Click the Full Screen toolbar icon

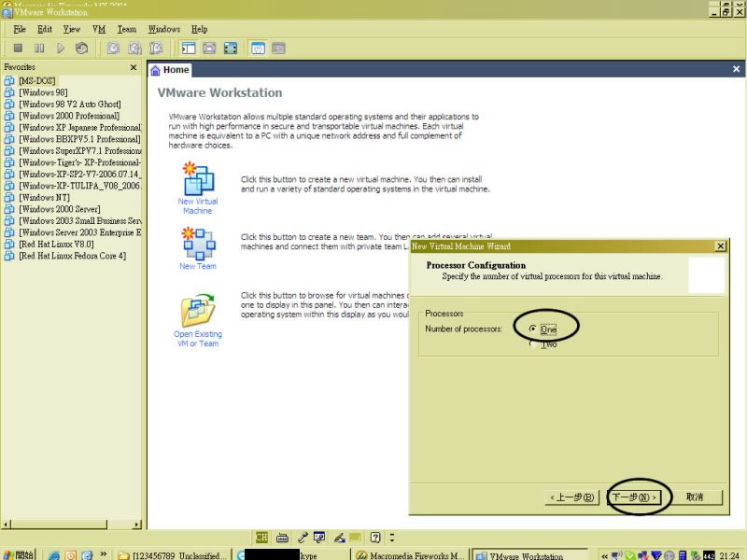pos(231,48)
